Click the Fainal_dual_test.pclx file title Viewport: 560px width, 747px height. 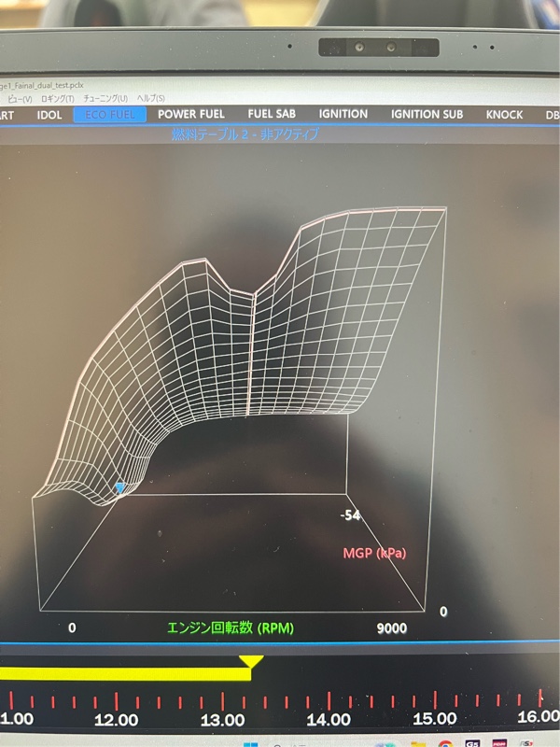click(x=42, y=85)
